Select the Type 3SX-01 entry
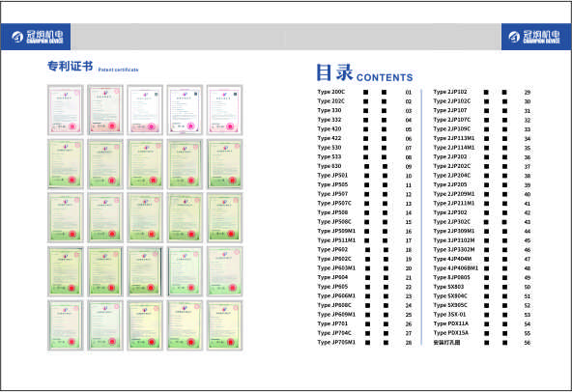572x392 pixels. pos(449,315)
